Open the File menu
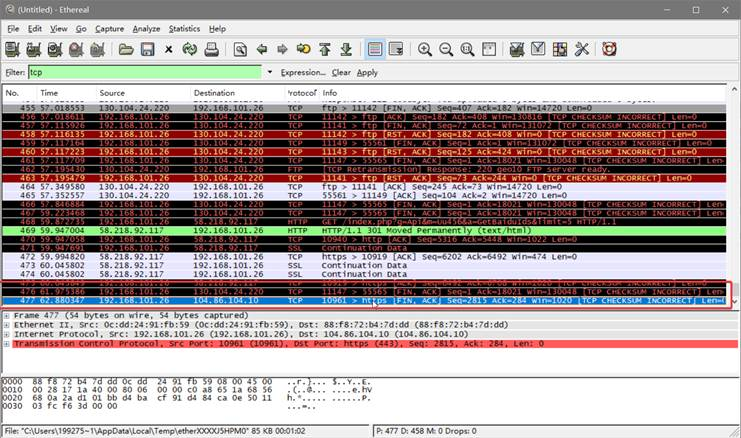This screenshot has height=438, width=741. pos(13,29)
